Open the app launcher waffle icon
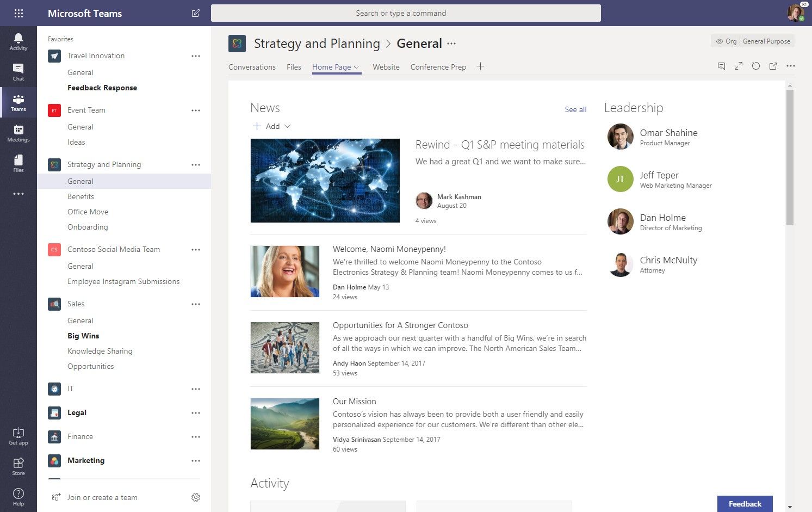This screenshot has height=512, width=812. [18, 13]
